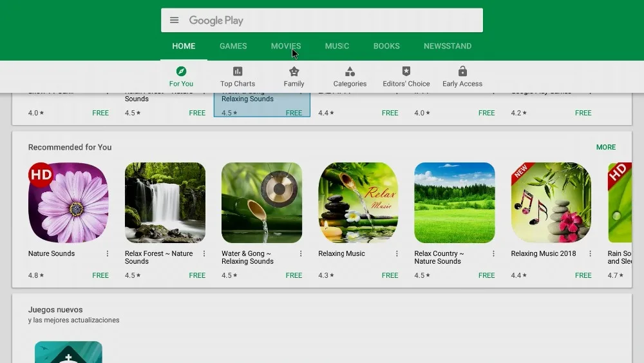
Task: Click the Juegos nuevos heading
Action: (55, 309)
